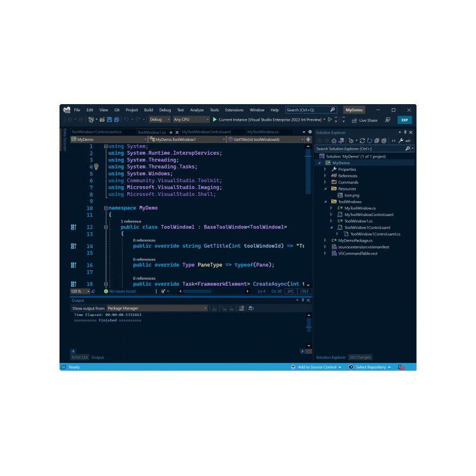This screenshot has height=476, width=476.
Task: Click Add to Source Control in status bar
Action: 315,368
